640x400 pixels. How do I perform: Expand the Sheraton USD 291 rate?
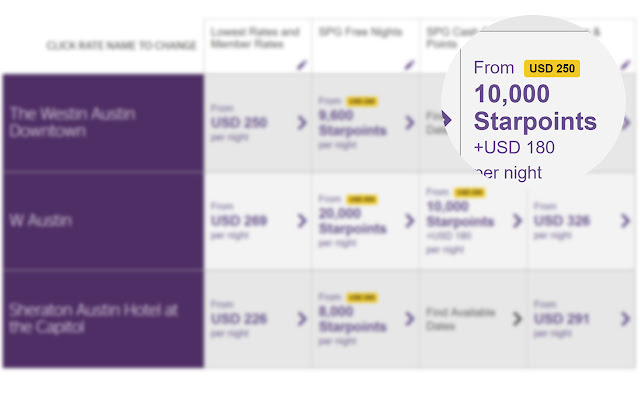[625, 318]
